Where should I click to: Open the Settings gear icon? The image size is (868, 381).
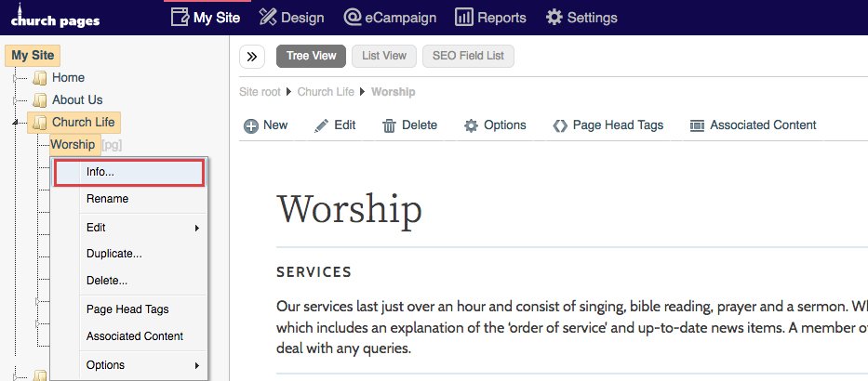click(554, 17)
